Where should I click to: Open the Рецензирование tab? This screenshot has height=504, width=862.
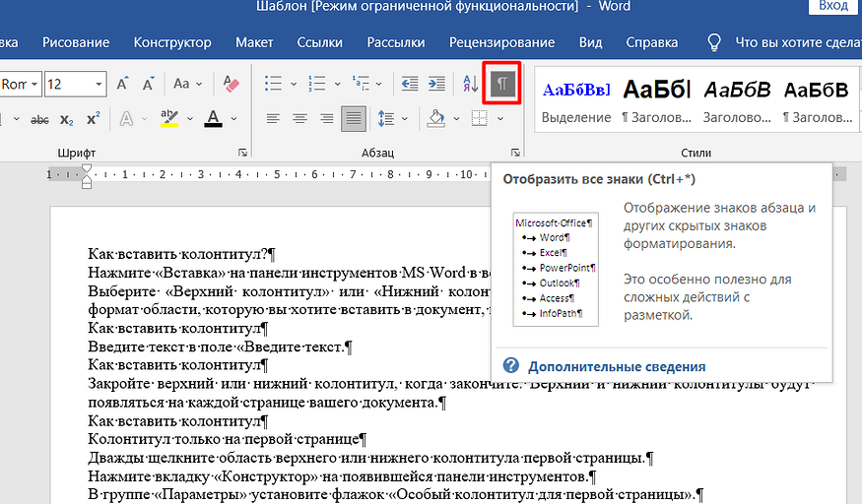coord(501,42)
